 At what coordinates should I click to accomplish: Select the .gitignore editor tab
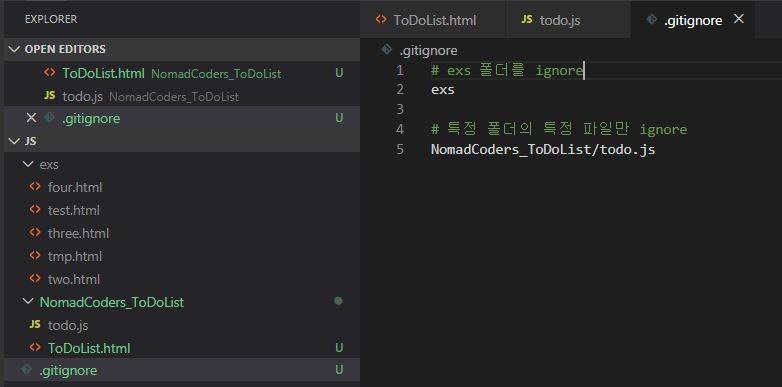click(693, 20)
